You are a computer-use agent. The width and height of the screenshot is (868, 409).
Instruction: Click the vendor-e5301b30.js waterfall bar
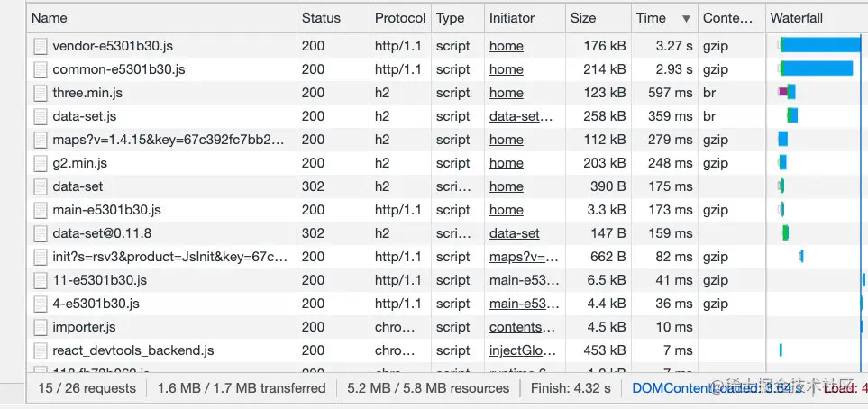(x=822, y=45)
